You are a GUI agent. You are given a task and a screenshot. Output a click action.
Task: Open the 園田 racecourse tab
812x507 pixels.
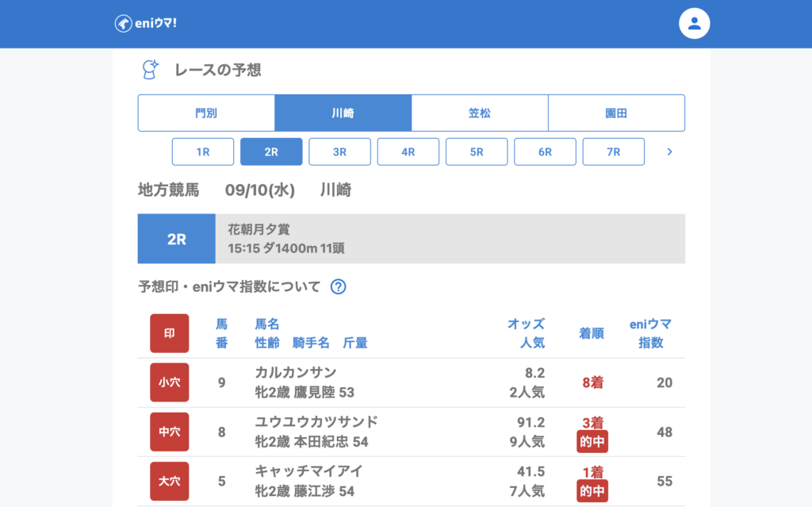click(x=616, y=113)
